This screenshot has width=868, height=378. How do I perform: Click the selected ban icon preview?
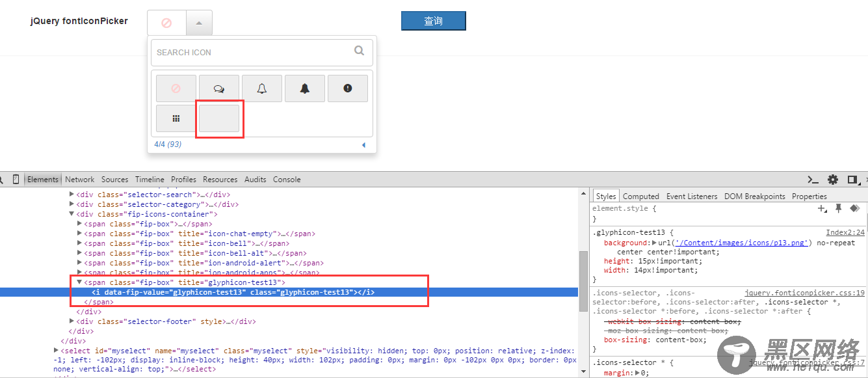[x=166, y=23]
